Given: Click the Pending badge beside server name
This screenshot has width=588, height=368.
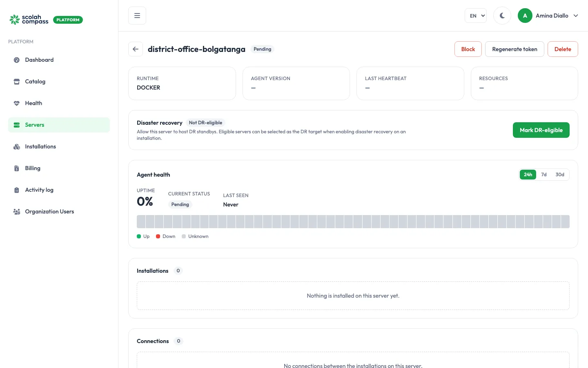Looking at the screenshot, I should (x=262, y=49).
